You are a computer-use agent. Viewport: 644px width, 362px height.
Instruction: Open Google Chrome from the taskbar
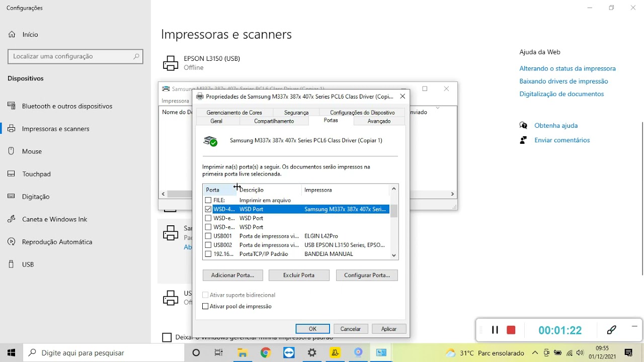[266, 353]
